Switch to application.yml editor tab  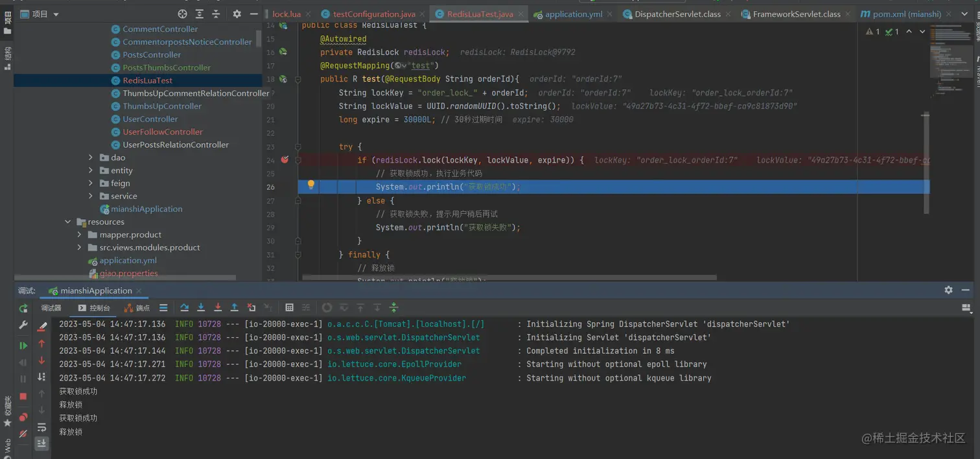[574, 14]
